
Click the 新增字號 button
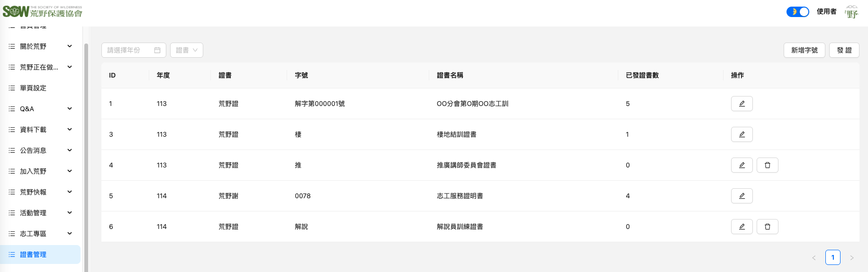(x=804, y=50)
